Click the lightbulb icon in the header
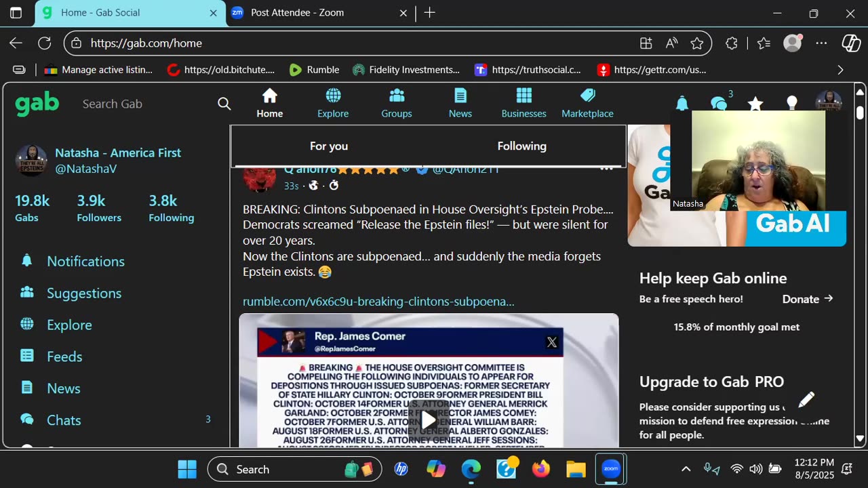The image size is (868, 488). [791, 103]
